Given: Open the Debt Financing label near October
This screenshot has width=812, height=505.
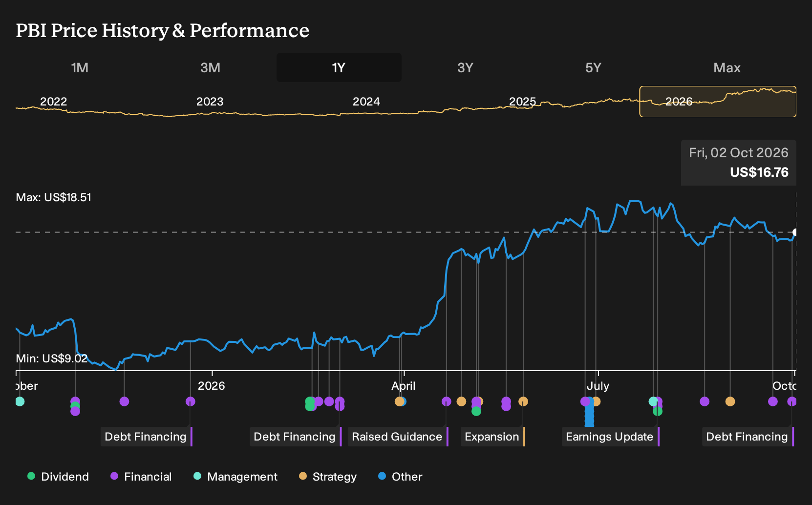Looking at the screenshot, I should tap(748, 437).
